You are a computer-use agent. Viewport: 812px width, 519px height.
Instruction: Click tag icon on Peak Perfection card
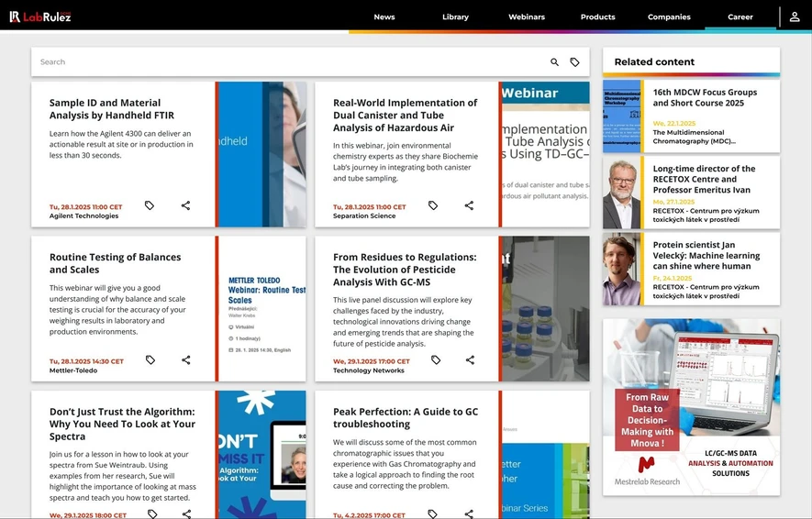432,513
